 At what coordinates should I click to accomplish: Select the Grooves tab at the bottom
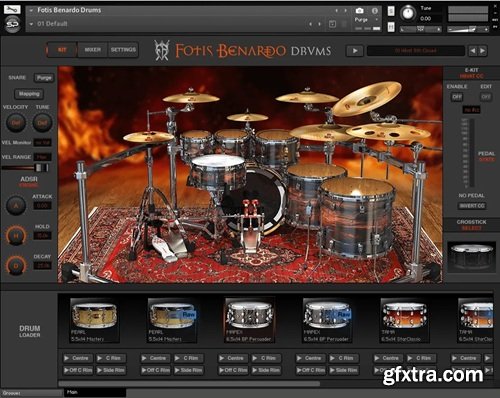click(32, 393)
